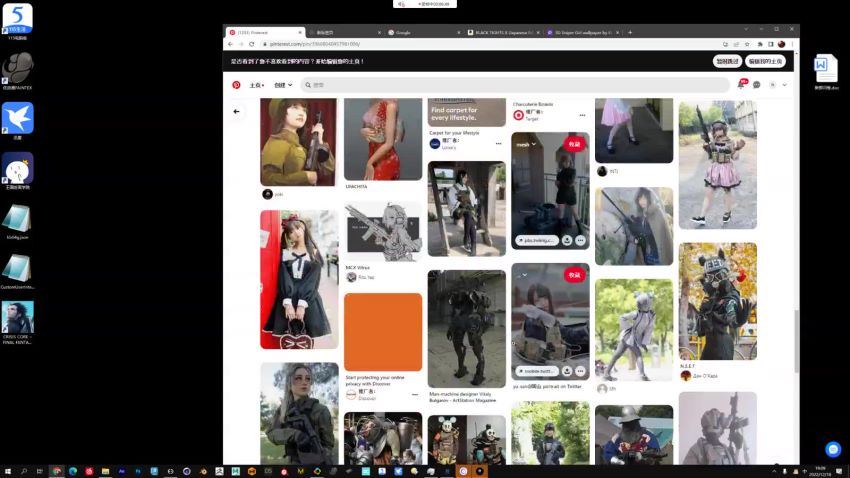The image size is (850, 478).
Task: Download the first hovered pin image
Action: coord(567,240)
